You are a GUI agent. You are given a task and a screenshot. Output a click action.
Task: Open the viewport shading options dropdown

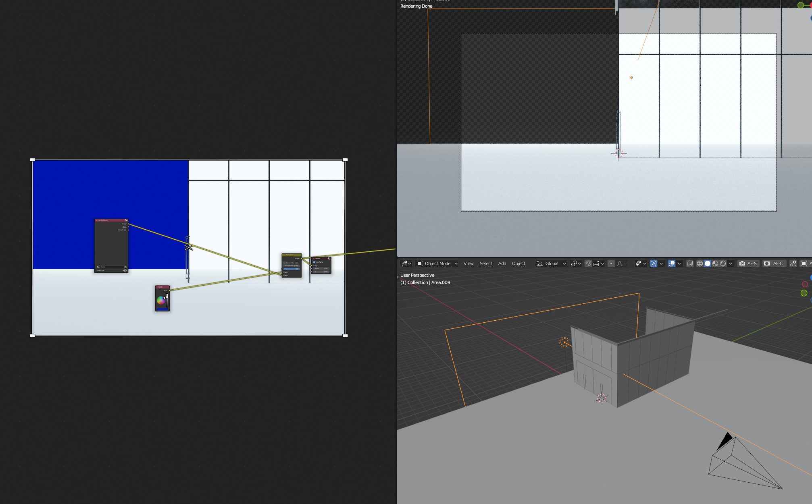tap(730, 263)
